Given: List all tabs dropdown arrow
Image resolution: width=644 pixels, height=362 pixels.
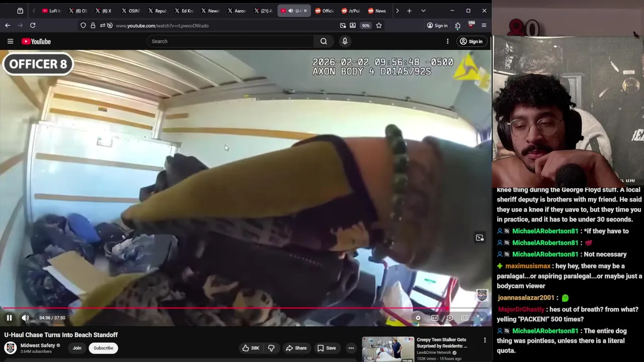Looking at the screenshot, I should click(x=423, y=11).
